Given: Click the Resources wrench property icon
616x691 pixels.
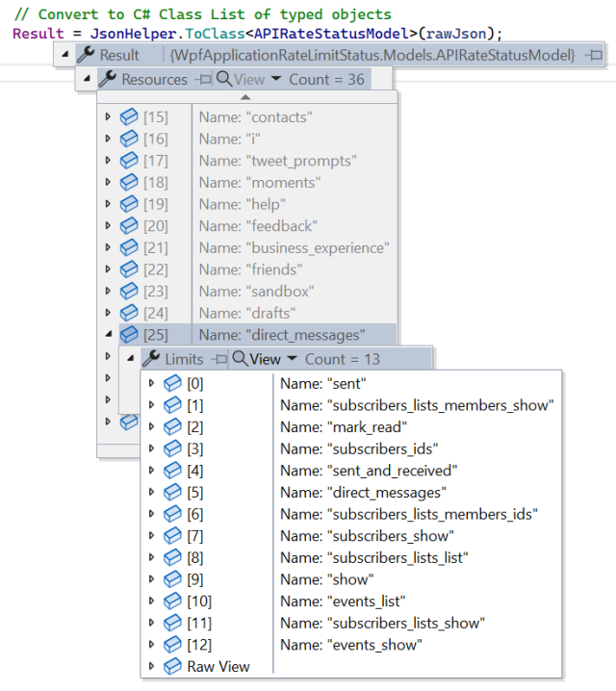Looking at the screenshot, I should click(x=108, y=79).
